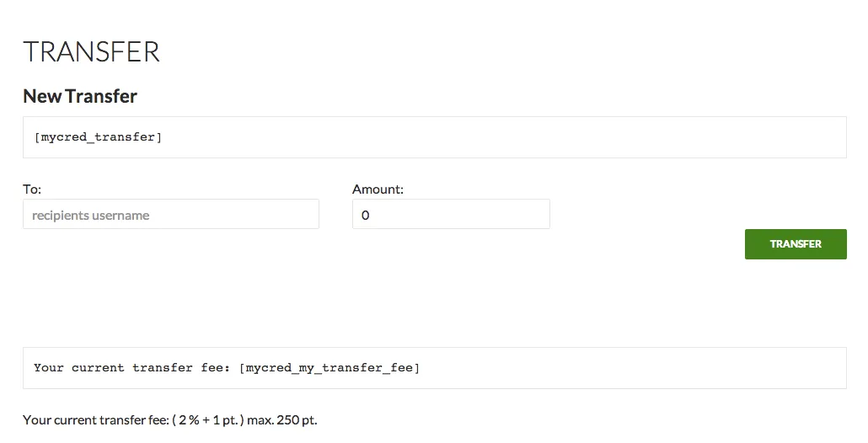Click the 'max. 250 pt.' fee limit text
This screenshot has height=443, width=868.
tap(281, 419)
